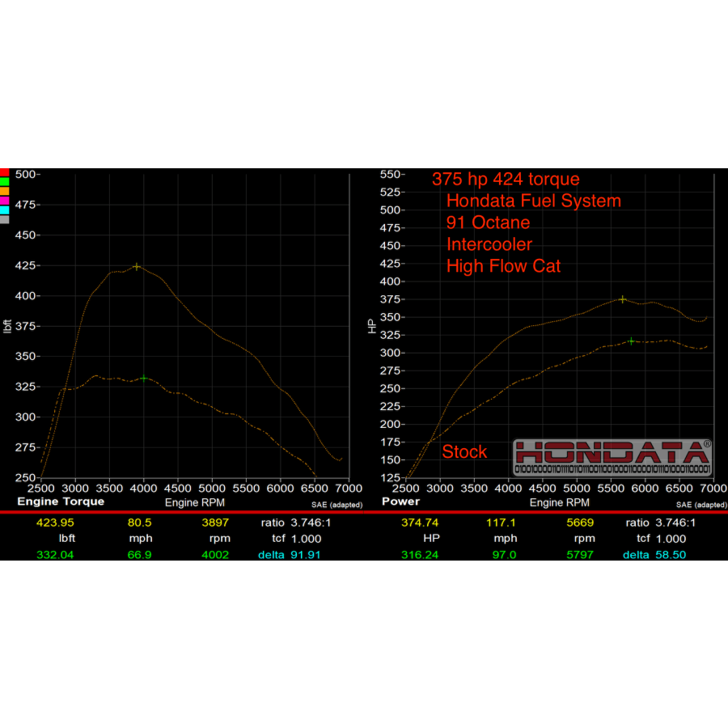Click the gray color swatch
The image size is (728, 728).
coord(4,219)
